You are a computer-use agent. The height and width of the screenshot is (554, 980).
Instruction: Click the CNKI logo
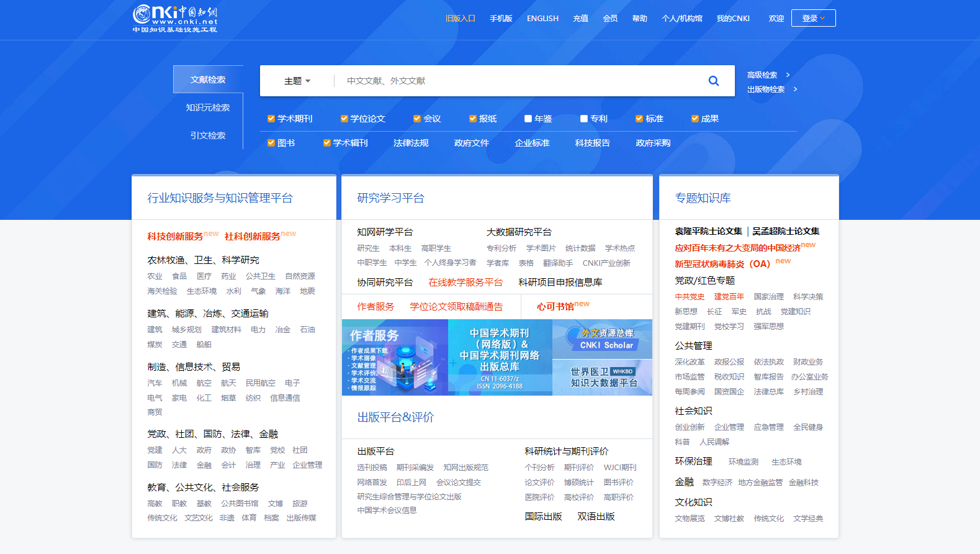point(175,19)
